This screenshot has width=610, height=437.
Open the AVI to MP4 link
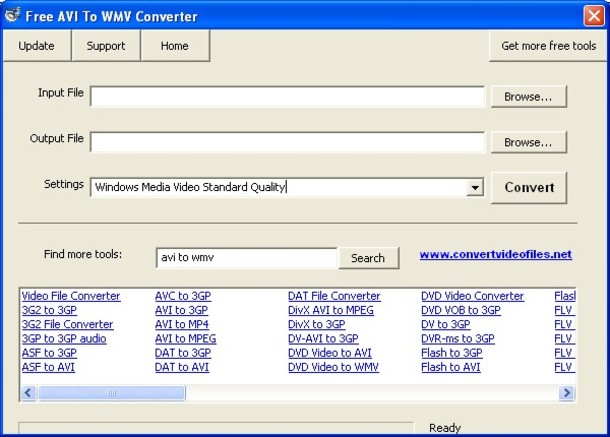(x=182, y=325)
